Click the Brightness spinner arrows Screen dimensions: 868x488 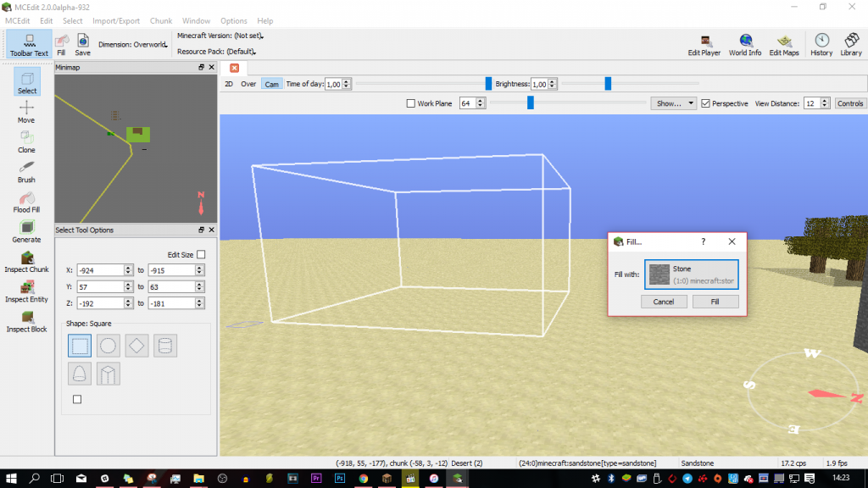click(552, 84)
